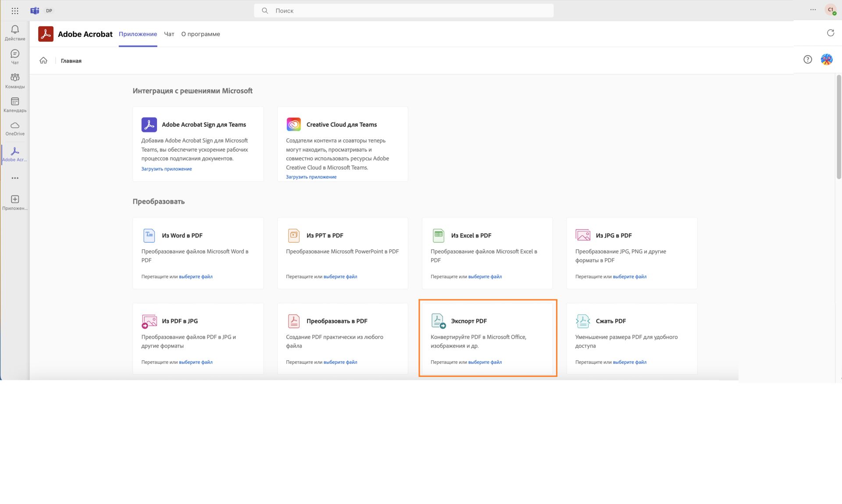Click the Преобразовать section heading

159,202
